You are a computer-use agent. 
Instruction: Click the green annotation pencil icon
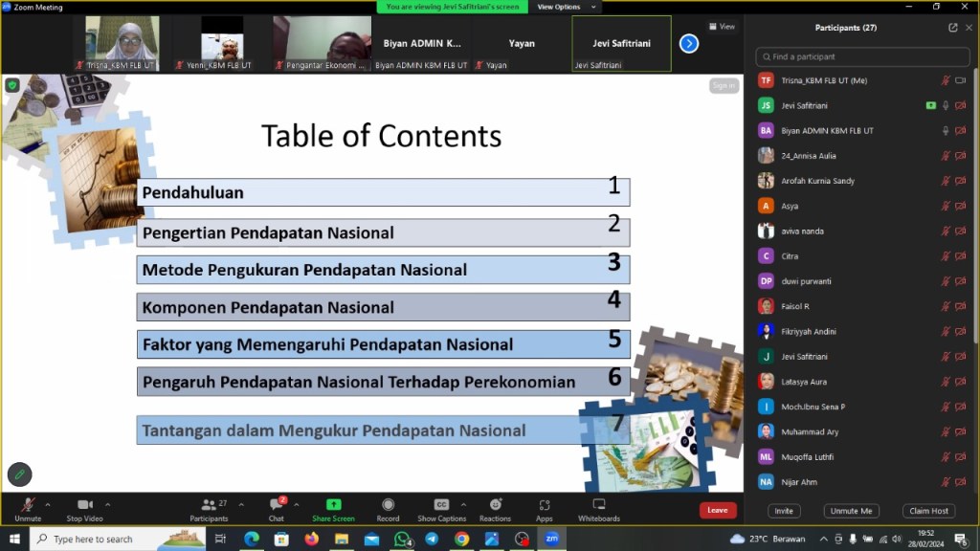point(19,474)
